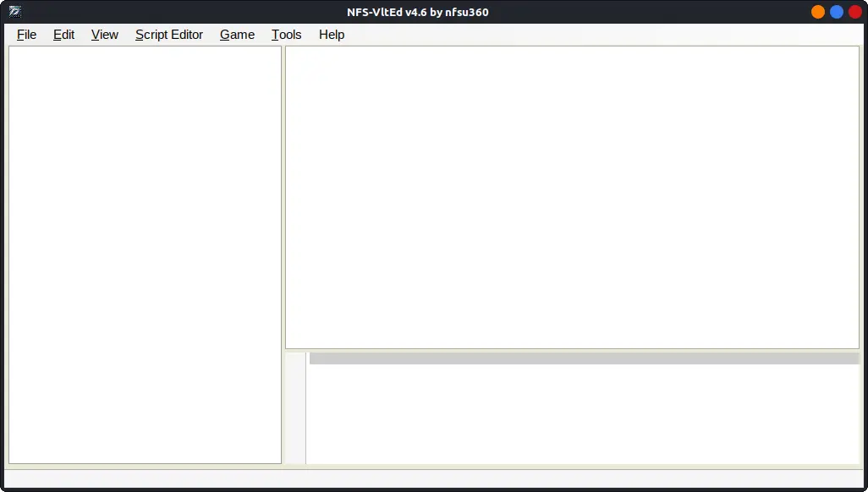Click the NFS-VltEd app icon in title bar
Viewport: 868px width, 492px height.
(15, 12)
